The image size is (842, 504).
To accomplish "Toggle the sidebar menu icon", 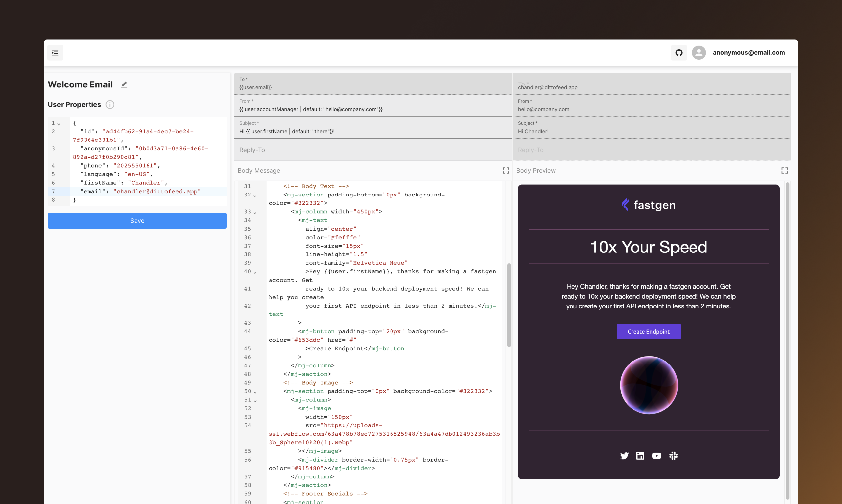I will [55, 53].
